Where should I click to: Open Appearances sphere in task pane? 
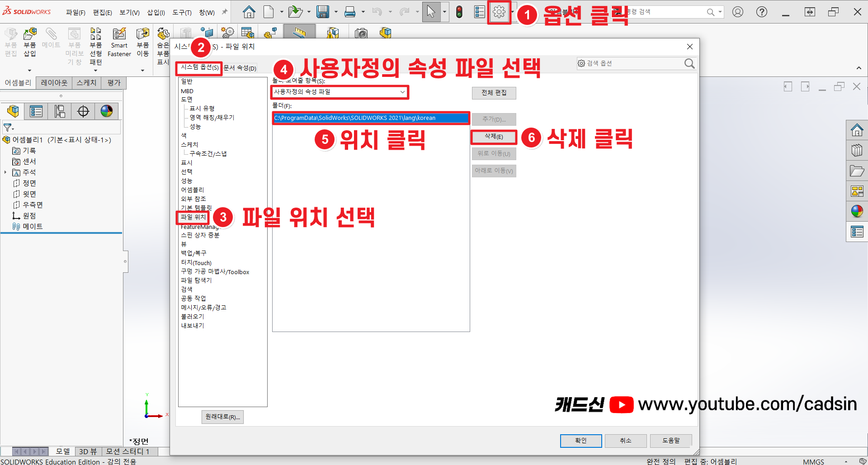[x=857, y=211]
